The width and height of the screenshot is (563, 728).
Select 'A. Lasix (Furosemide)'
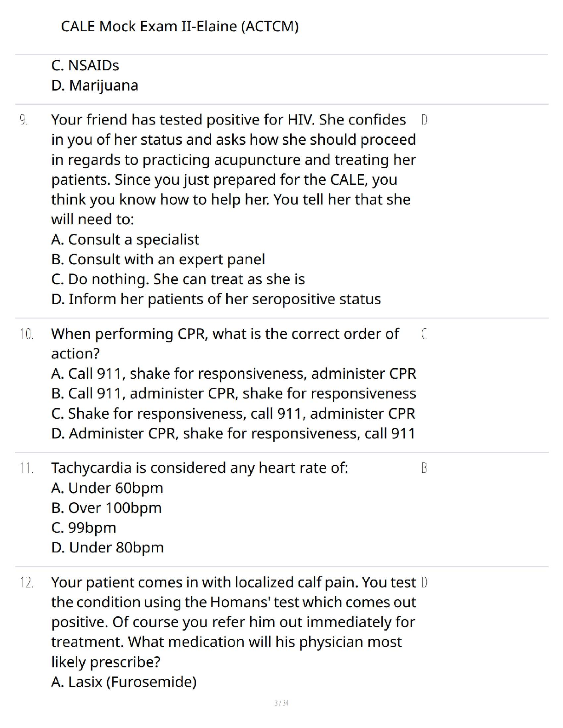124,682
